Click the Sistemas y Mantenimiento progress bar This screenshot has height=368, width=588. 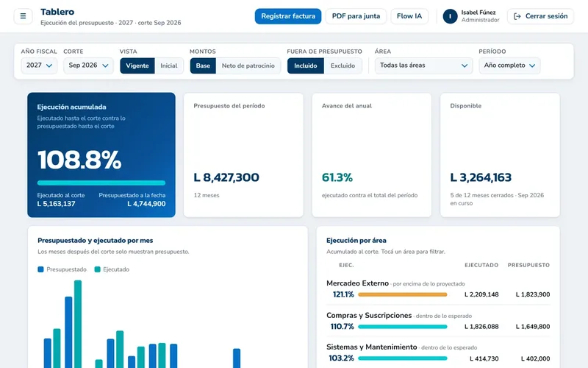402,358
